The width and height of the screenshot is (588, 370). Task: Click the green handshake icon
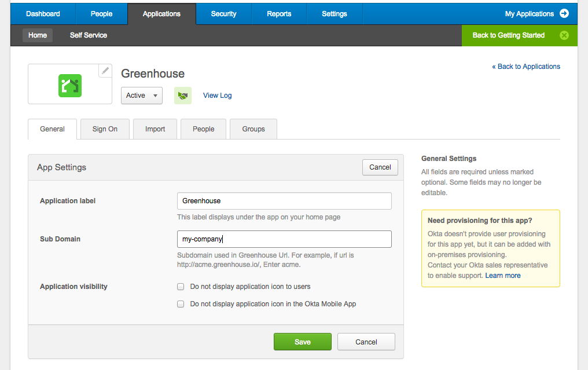tap(183, 96)
